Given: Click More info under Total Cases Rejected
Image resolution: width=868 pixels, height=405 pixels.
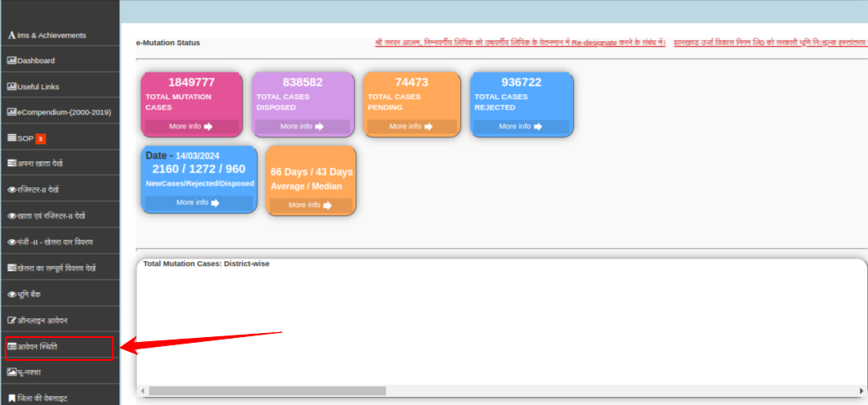Looking at the screenshot, I should [x=521, y=126].
